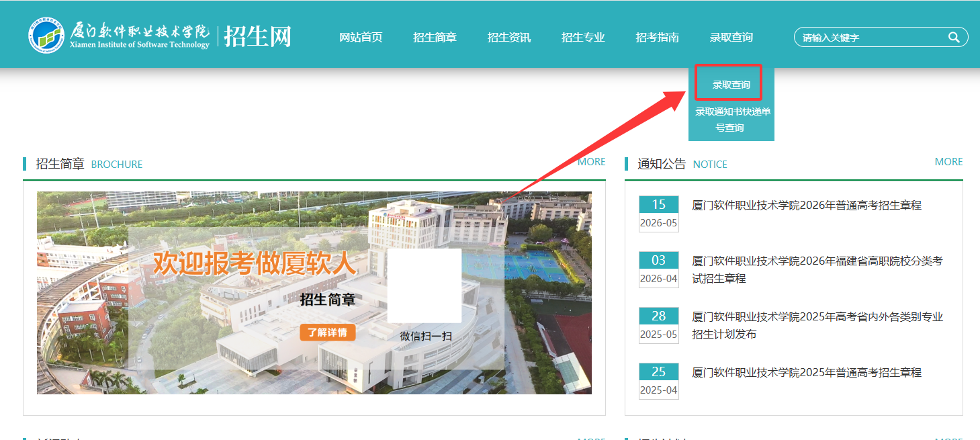Click the white WeChat QR code box

(425, 285)
